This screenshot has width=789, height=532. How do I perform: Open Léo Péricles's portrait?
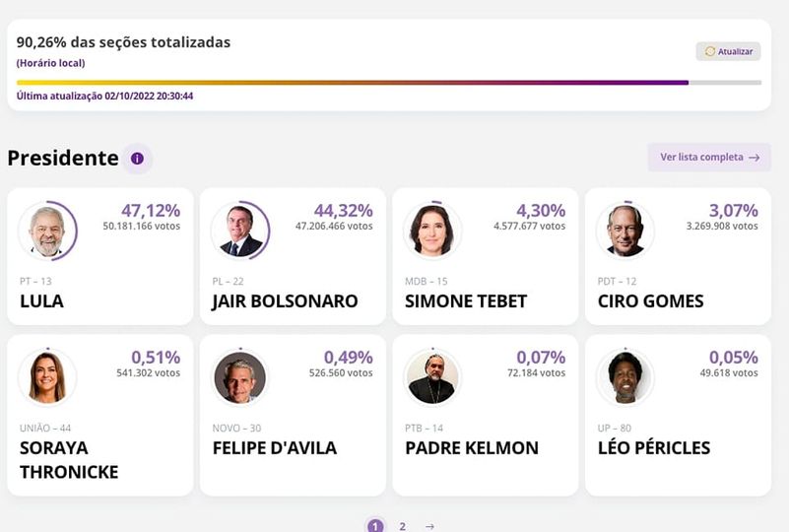click(x=625, y=377)
